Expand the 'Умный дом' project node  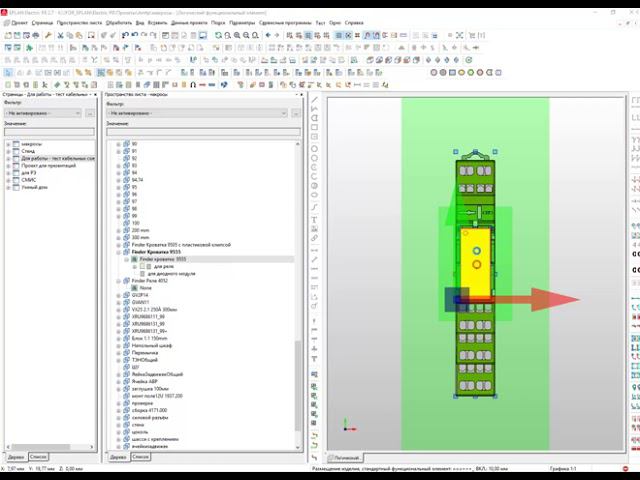[x=8, y=188]
